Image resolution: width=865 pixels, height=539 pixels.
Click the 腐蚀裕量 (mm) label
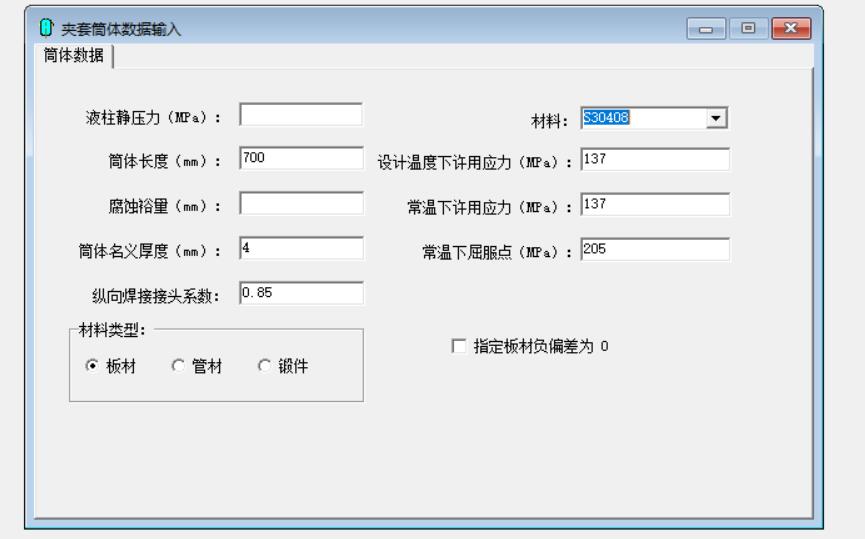[x=164, y=206]
